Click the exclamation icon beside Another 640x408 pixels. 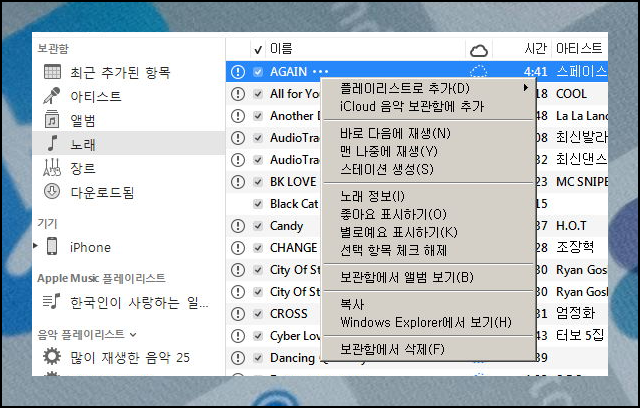238,116
